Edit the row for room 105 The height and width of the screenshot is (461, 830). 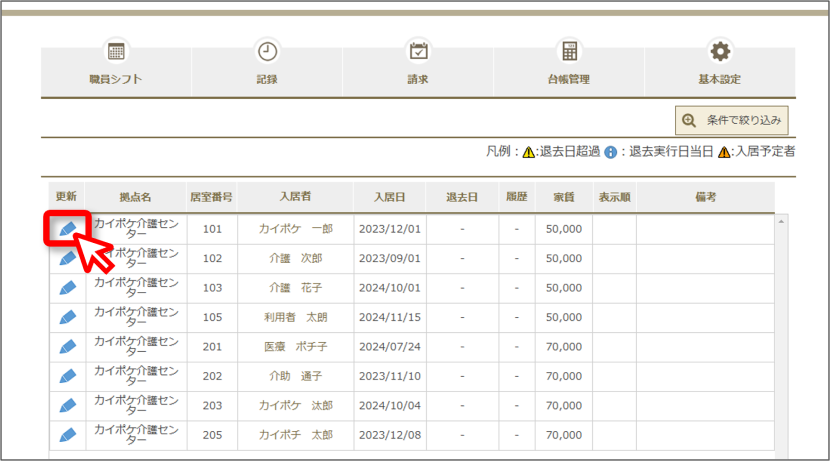[x=68, y=318]
